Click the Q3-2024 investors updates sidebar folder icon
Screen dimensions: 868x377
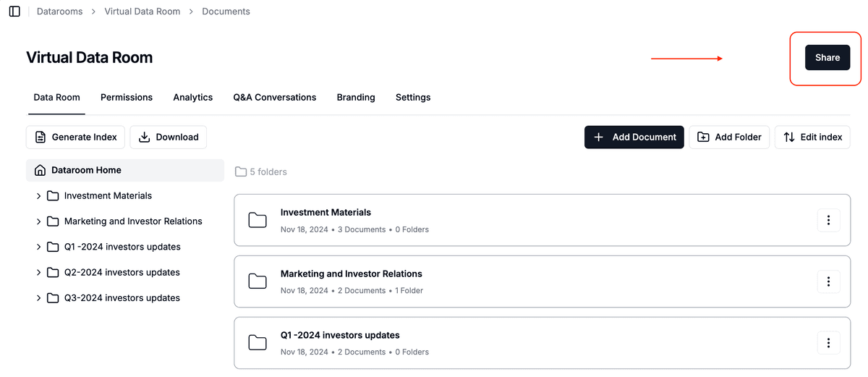coord(53,298)
